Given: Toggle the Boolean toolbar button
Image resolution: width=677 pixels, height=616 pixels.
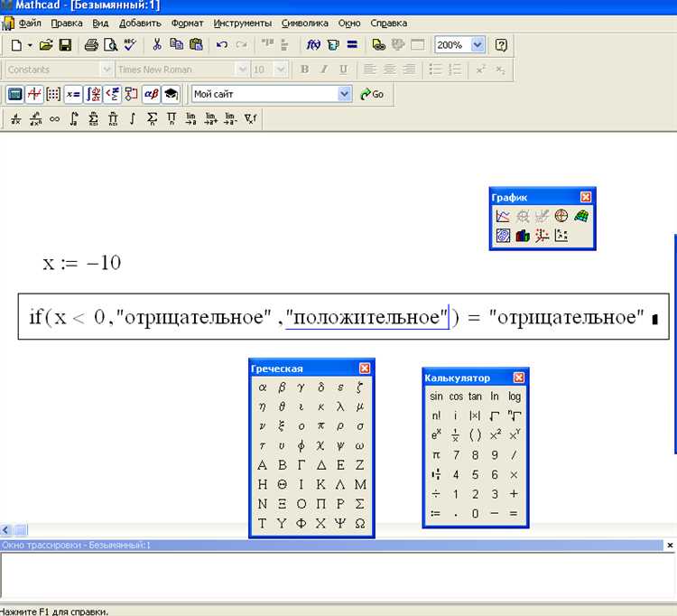Looking at the screenshot, I should 112,94.
